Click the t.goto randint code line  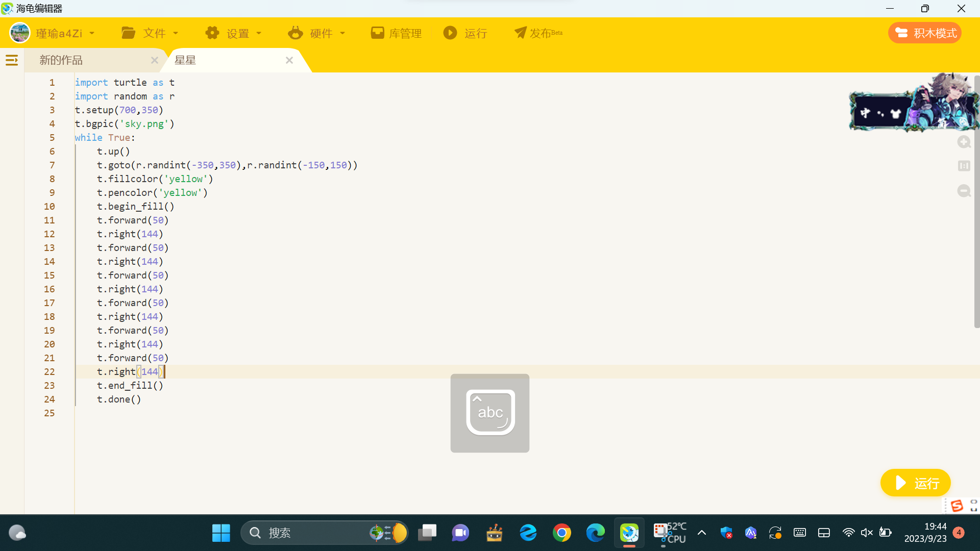[x=227, y=165]
